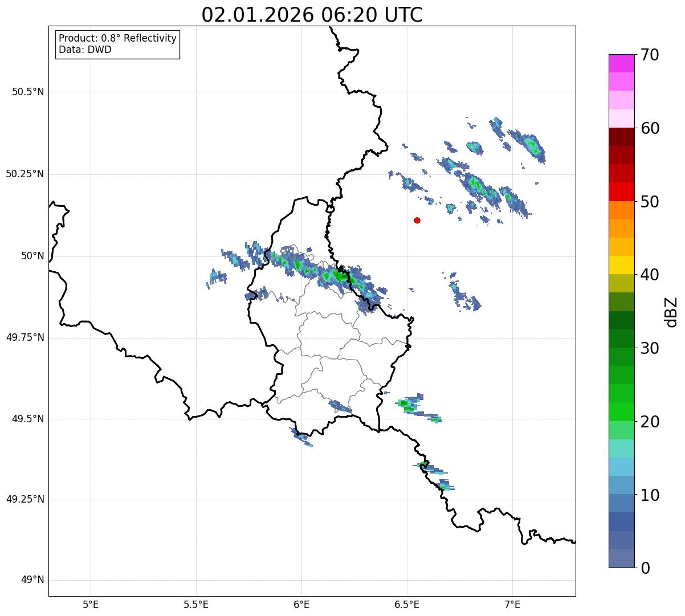Click the dark maroon swatch below 60
The image size is (685, 616).
click(621, 137)
